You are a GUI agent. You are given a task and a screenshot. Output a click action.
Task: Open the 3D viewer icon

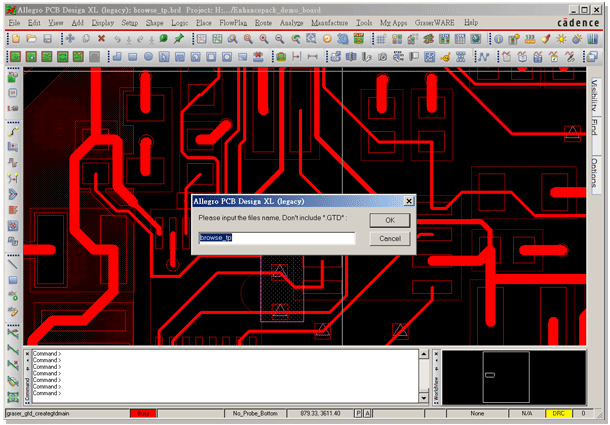(342, 39)
